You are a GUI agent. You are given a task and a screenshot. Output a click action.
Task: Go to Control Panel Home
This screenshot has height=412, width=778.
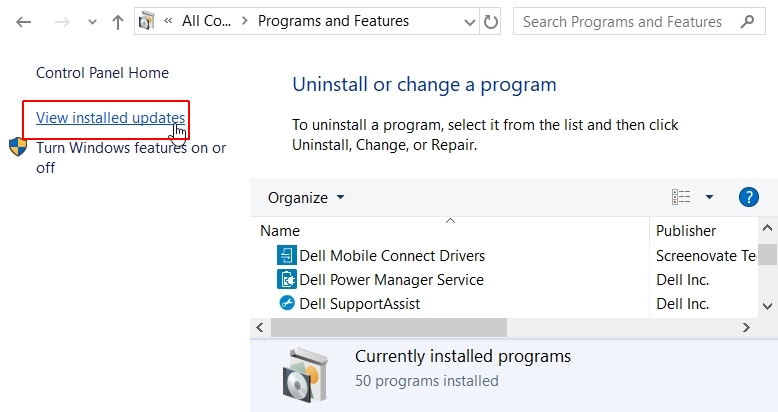102,73
